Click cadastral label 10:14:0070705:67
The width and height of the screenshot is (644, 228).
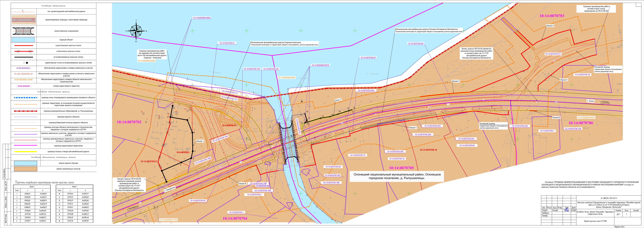[368, 58]
